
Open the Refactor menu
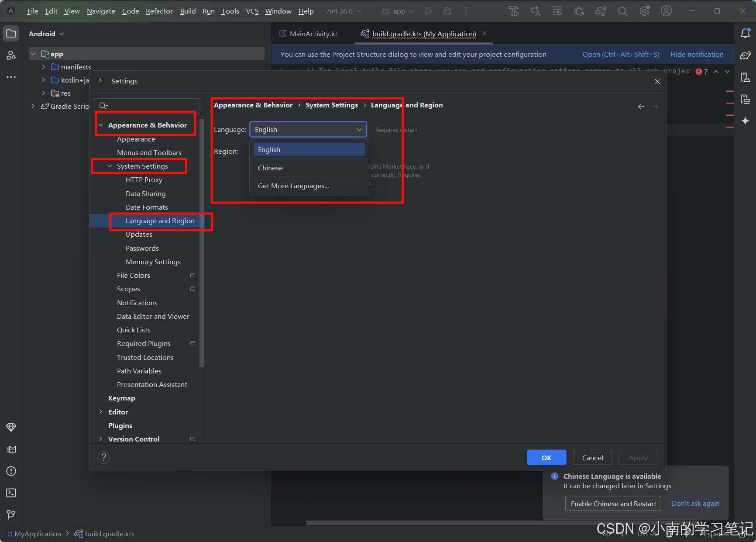coord(159,11)
